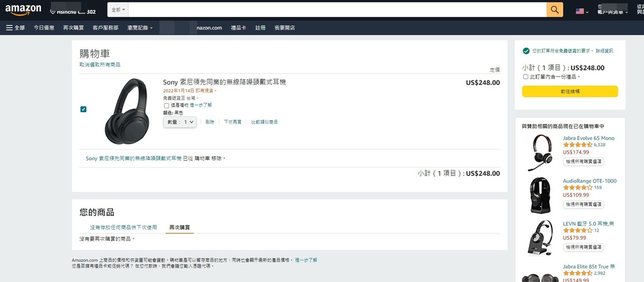
Task: Click the Sony headphones product image
Action: coord(127,111)
